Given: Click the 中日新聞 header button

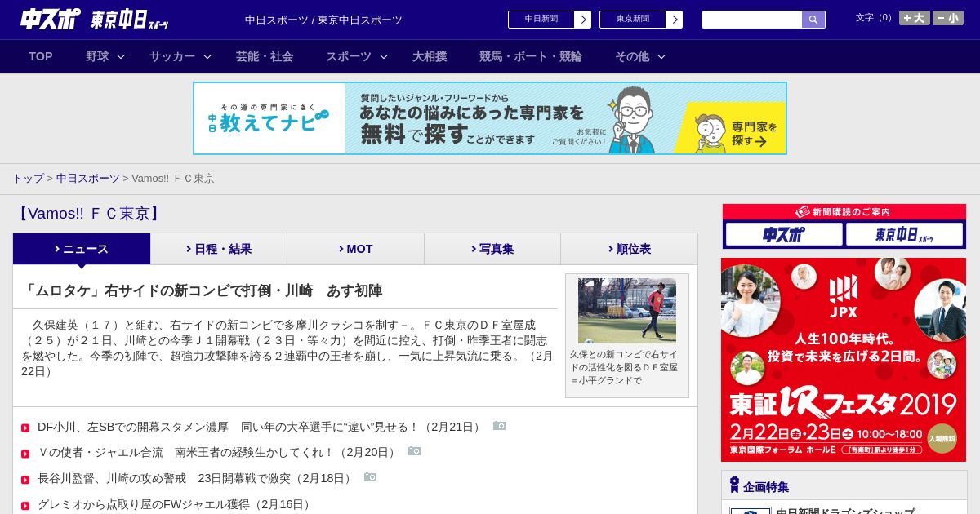Looking at the screenshot, I should pos(541,20).
